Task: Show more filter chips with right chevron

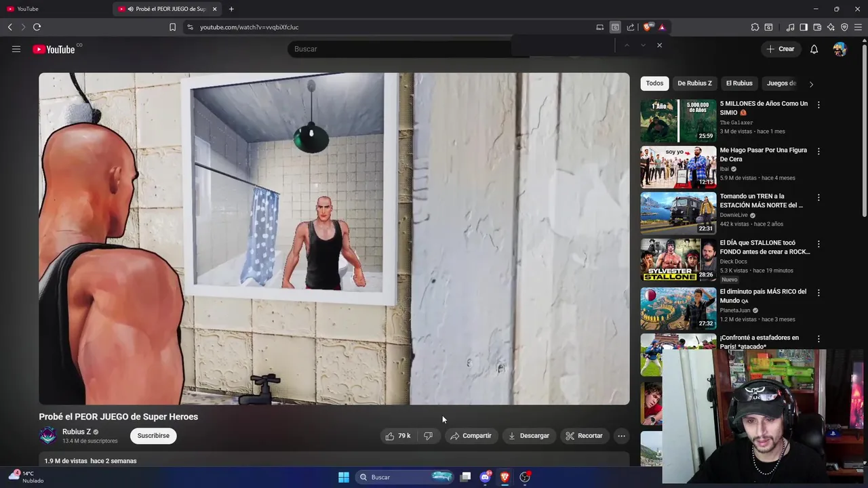Action: pyautogui.click(x=811, y=84)
